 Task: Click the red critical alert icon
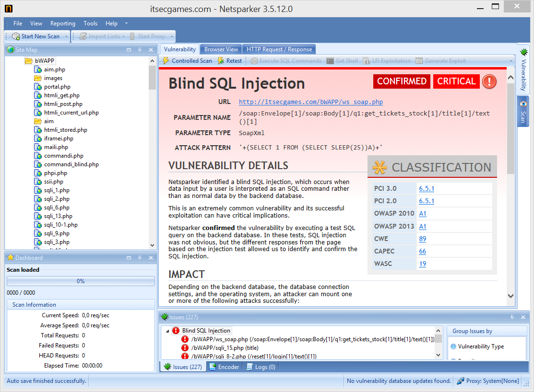pos(489,81)
